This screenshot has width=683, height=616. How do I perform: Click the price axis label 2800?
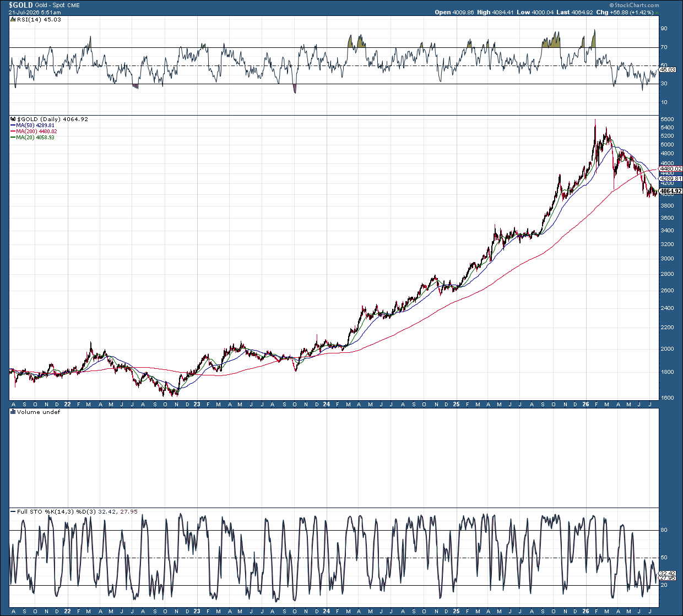coord(666,274)
